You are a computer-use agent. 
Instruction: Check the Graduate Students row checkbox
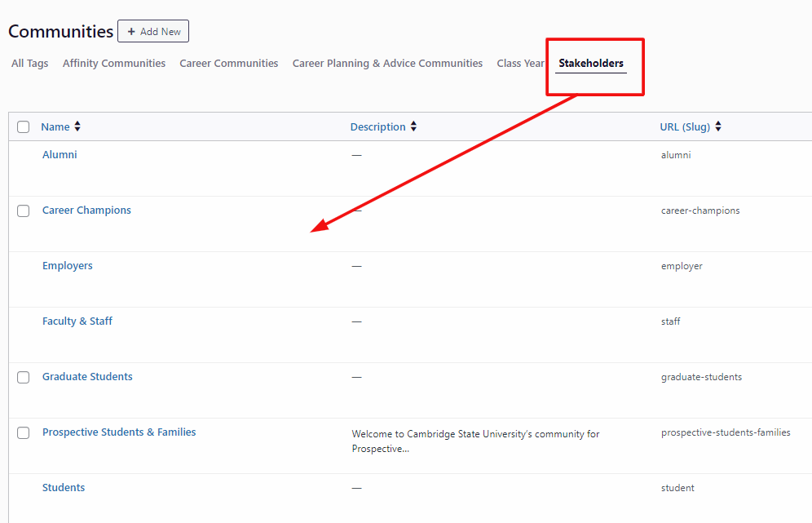click(x=23, y=377)
